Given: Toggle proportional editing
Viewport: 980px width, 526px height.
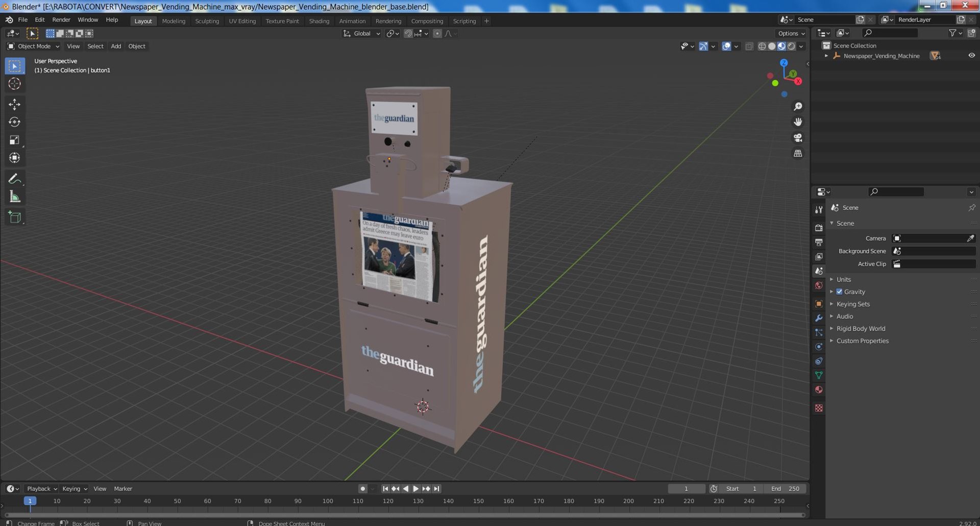Looking at the screenshot, I should tap(437, 34).
